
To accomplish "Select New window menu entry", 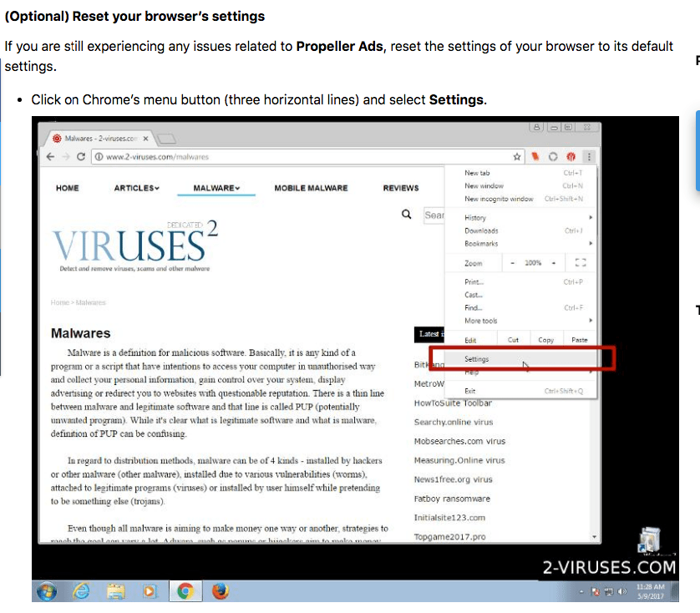I will [x=520, y=185].
